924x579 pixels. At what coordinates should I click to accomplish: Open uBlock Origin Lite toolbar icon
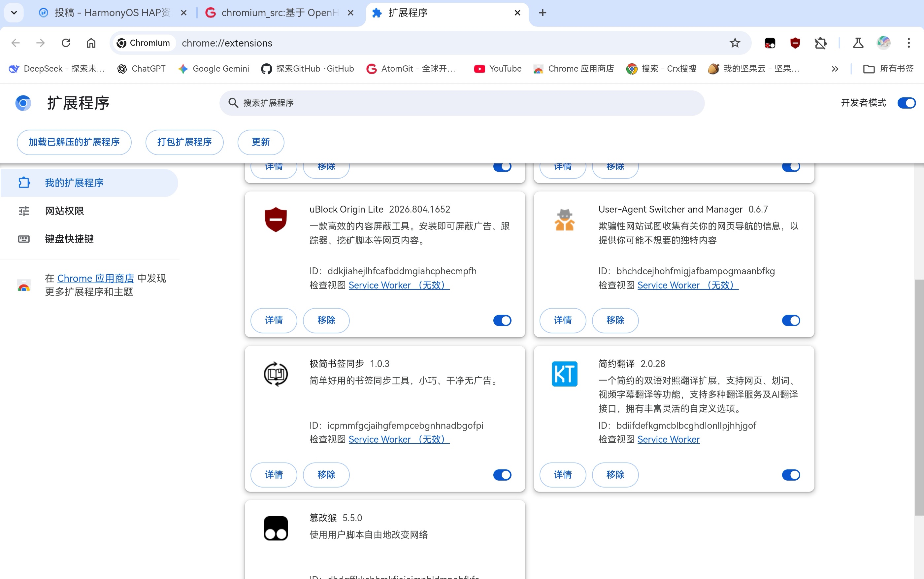pos(795,43)
